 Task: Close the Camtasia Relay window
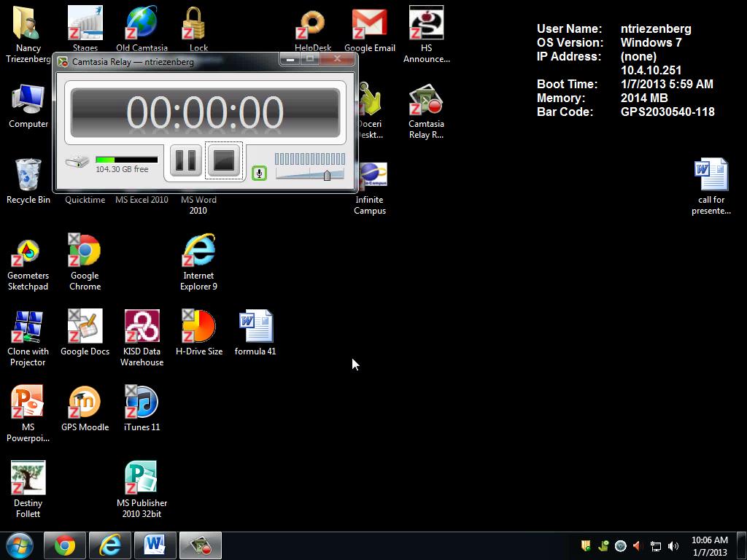point(337,59)
